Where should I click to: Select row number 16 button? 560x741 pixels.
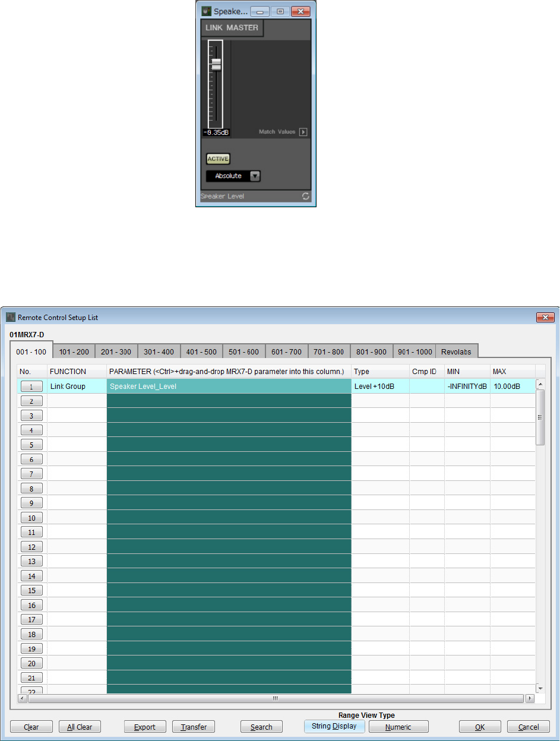[x=31, y=605]
